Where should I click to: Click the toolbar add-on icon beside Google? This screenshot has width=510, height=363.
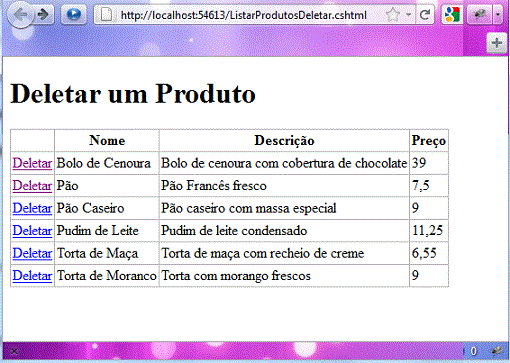pos(479,15)
